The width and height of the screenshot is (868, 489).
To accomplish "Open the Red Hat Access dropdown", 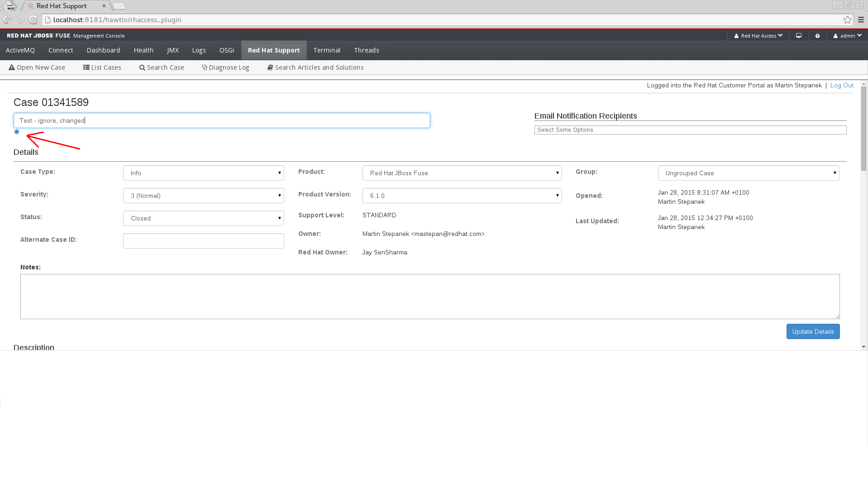I will [x=758, y=36].
